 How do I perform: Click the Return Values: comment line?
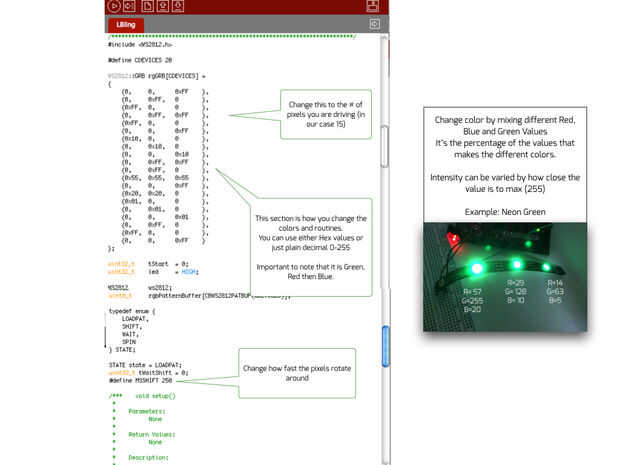152,435
